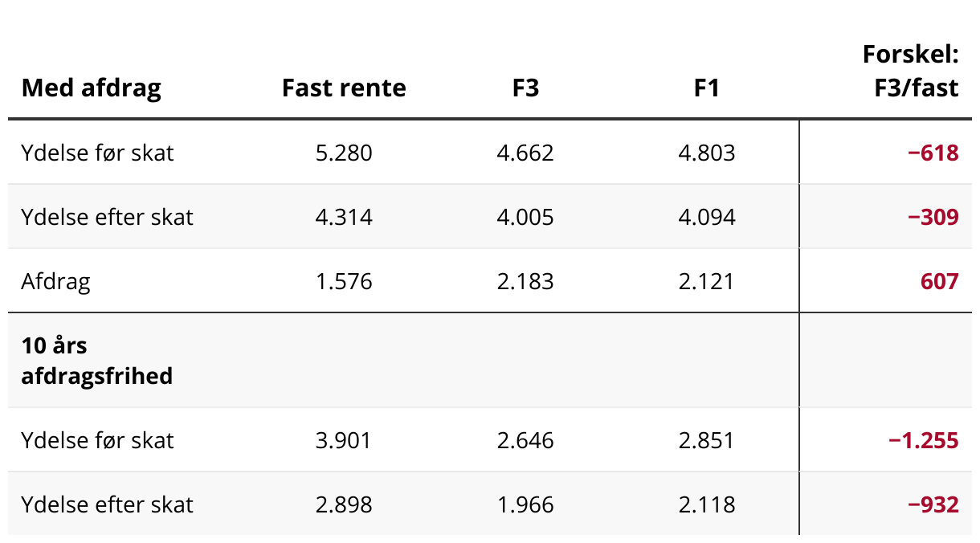
Task: Select the 'F3' column header
Action: (x=525, y=88)
